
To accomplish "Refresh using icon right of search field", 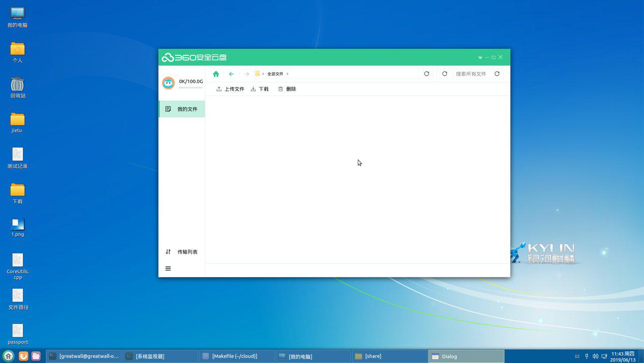I will click(497, 74).
